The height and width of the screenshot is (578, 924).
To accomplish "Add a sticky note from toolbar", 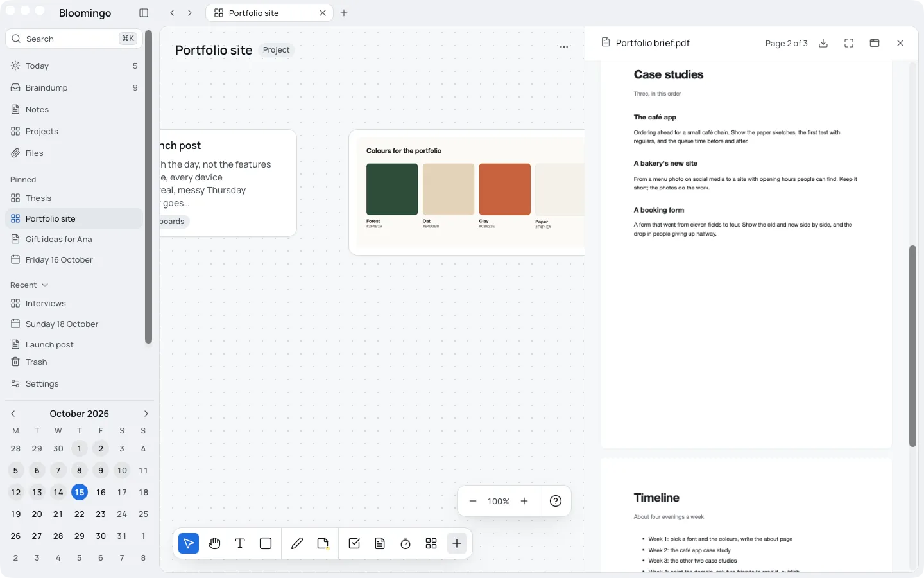I will [x=323, y=543].
